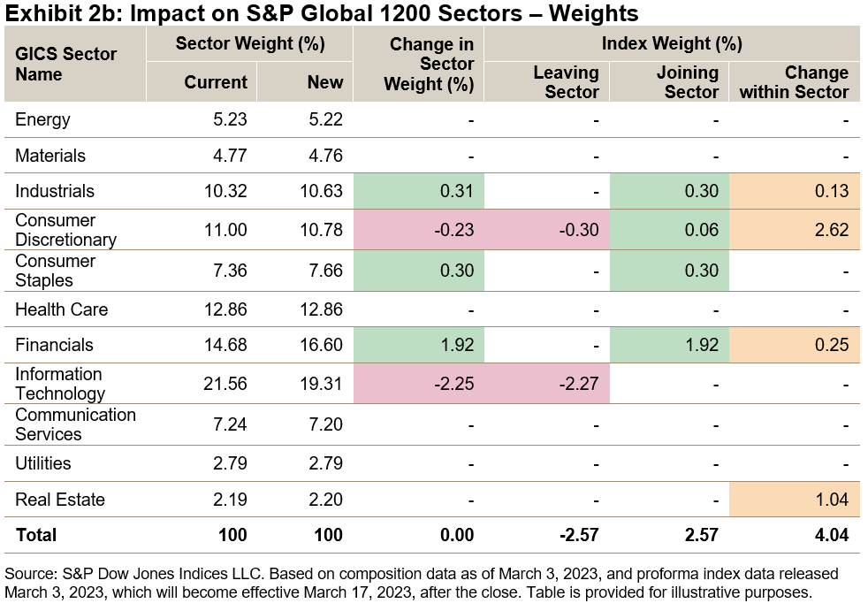868x611 pixels.
Task: Select the Energy row label
Action: [42, 119]
